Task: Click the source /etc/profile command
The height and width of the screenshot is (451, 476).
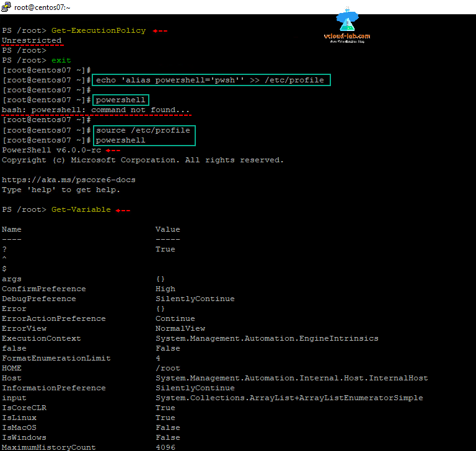Action: [x=143, y=130]
